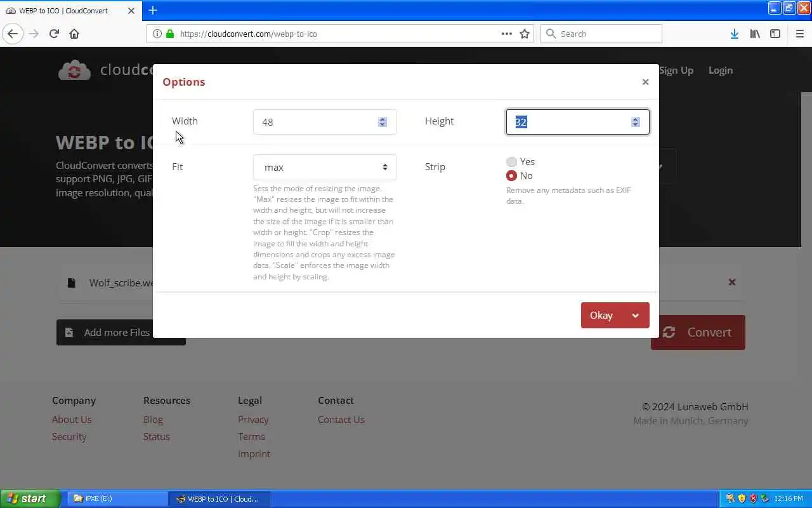Click the cloudconvert.com address bar URL
Image resolution: width=812 pixels, height=508 pixels.
click(x=249, y=34)
